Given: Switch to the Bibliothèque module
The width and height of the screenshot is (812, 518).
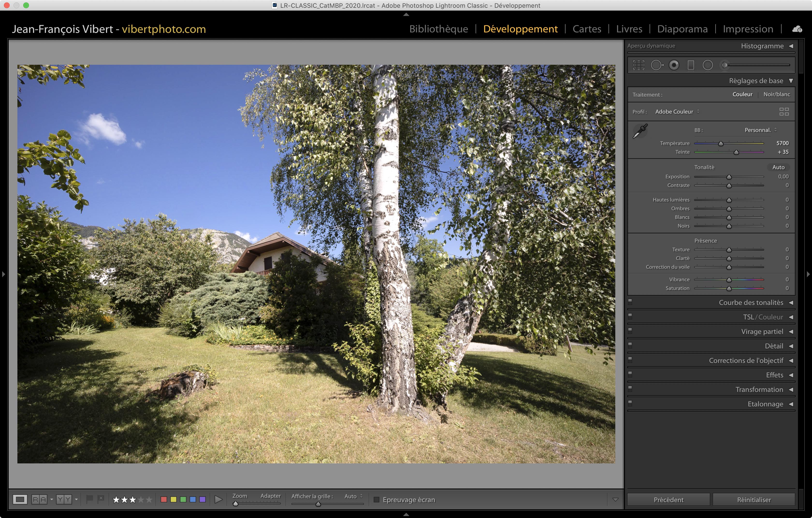Looking at the screenshot, I should point(438,29).
